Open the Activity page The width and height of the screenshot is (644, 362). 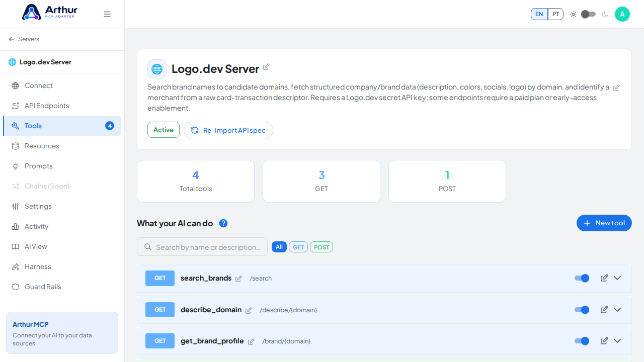tap(62, 226)
